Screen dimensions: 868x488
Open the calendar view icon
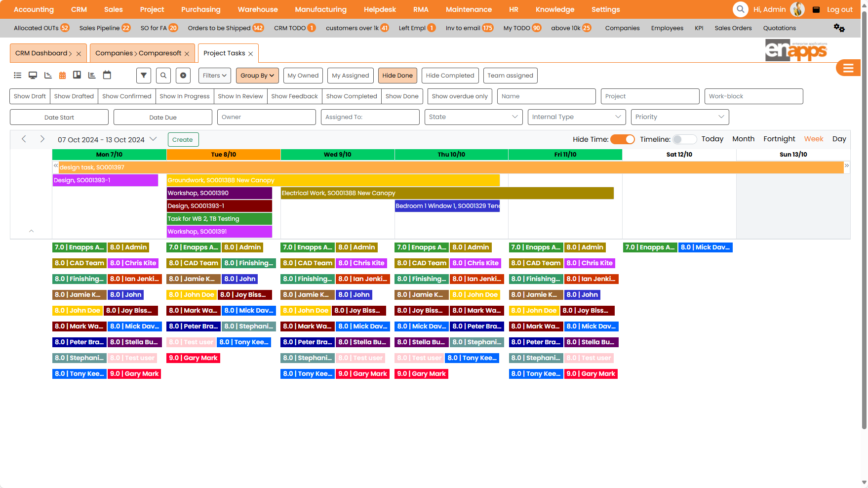[62, 75]
